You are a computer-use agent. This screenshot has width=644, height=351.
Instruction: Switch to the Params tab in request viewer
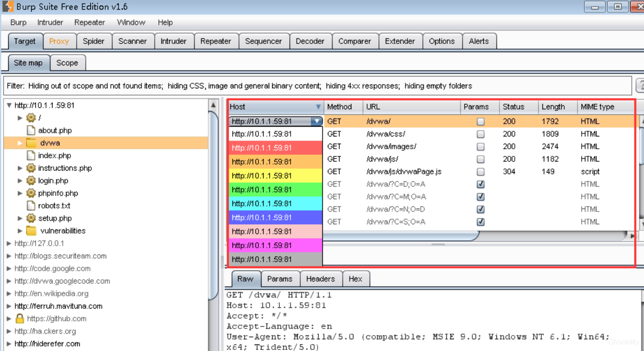tap(280, 279)
